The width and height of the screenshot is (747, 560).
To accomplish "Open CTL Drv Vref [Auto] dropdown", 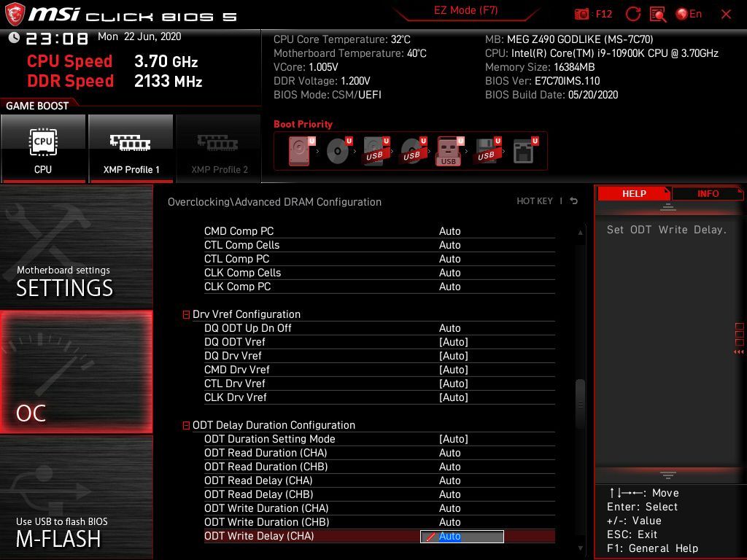I will [454, 384].
